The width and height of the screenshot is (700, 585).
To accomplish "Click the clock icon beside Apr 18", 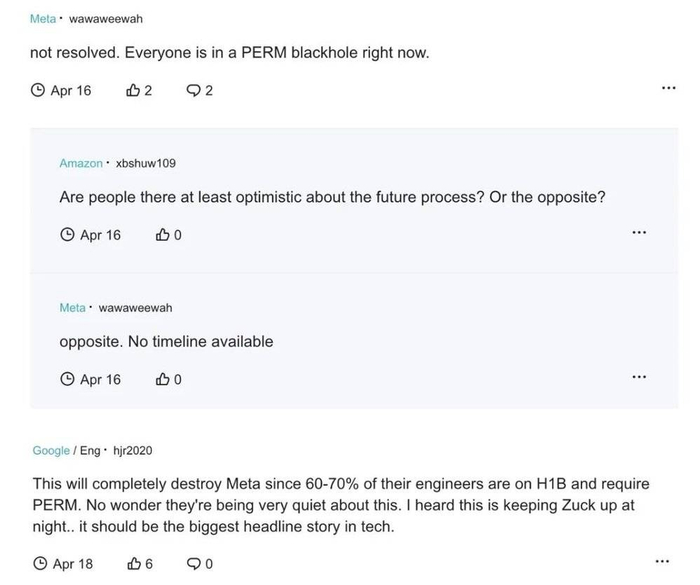I will coord(39,564).
